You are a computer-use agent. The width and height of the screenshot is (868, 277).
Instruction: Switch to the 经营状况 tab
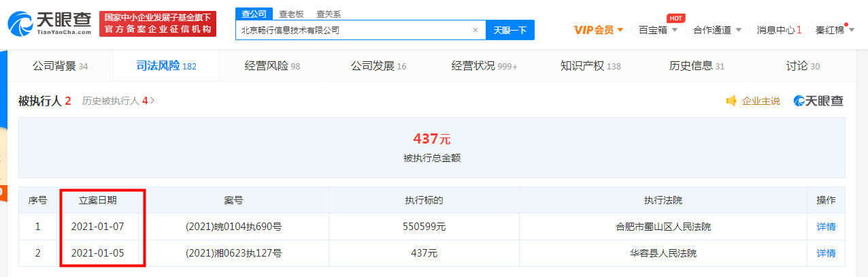[484, 66]
